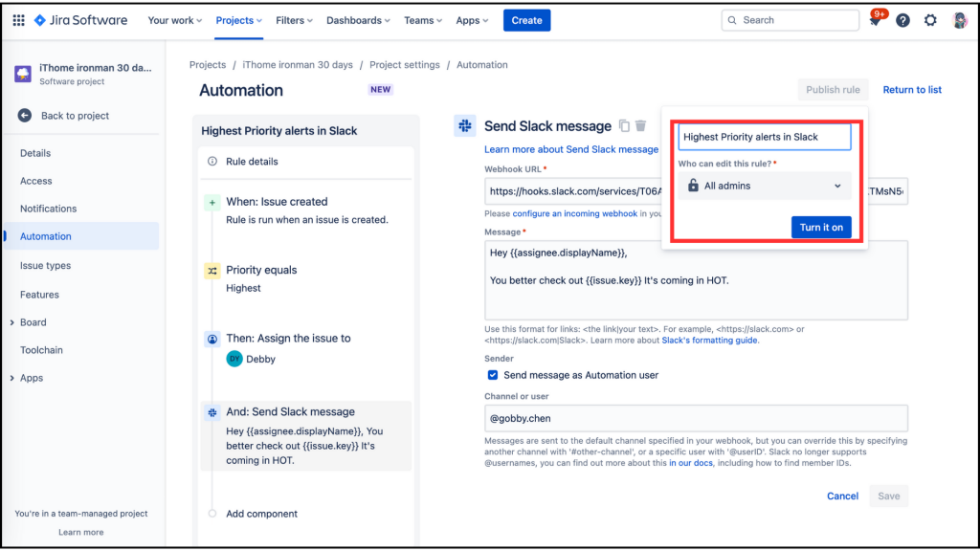The image size is (980, 551).
Task: Delete the Send Slack message component
Action: point(640,125)
